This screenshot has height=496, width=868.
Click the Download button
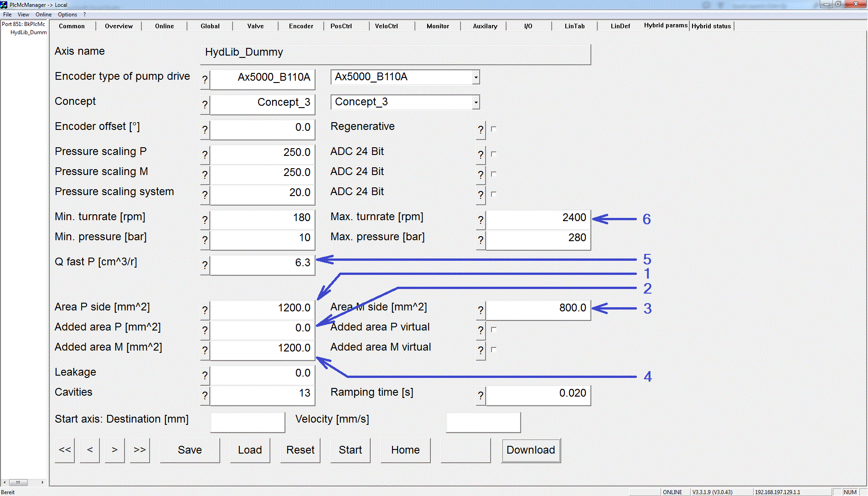pyautogui.click(x=531, y=450)
